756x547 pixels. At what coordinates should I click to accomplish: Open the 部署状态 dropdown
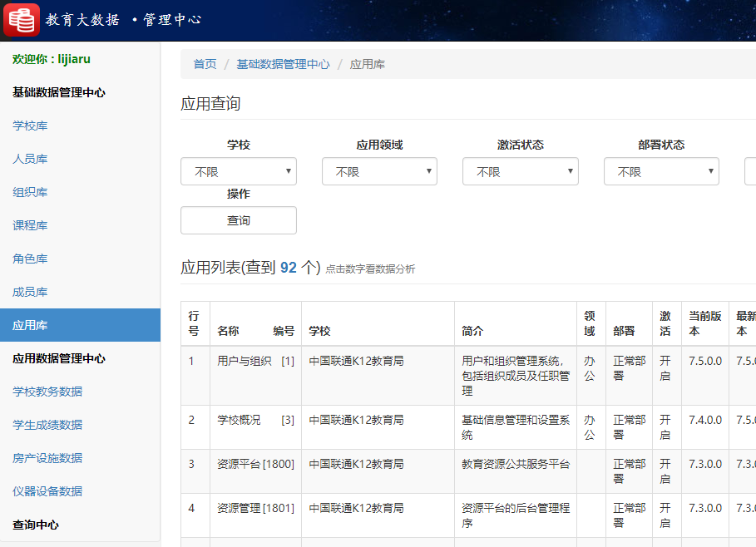pyautogui.click(x=660, y=171)
